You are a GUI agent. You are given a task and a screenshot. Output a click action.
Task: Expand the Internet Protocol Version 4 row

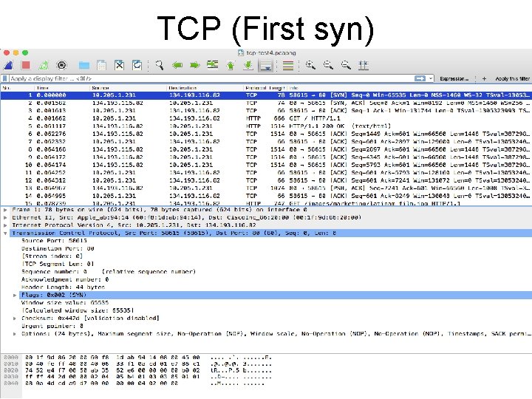pos(5,225)
